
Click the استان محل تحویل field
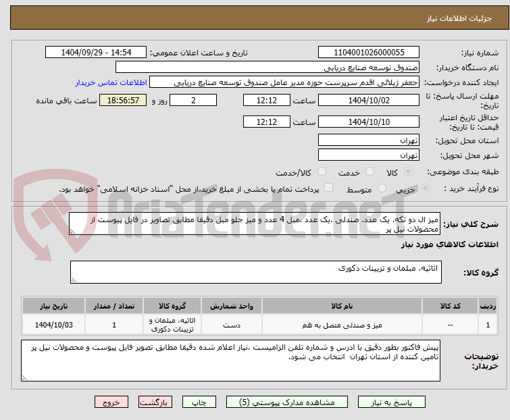click(x=369, y=140)
